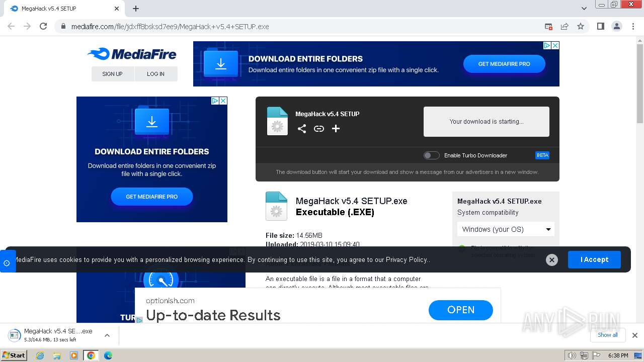This screenshot has height=362, width=644.
Task: Reload the MediaFire page
Action: pyautogui.click(x=43, y=26)
